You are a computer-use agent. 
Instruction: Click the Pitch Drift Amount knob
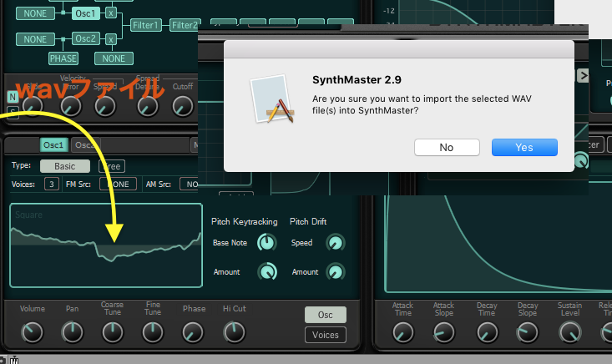[x=336, y=272]
